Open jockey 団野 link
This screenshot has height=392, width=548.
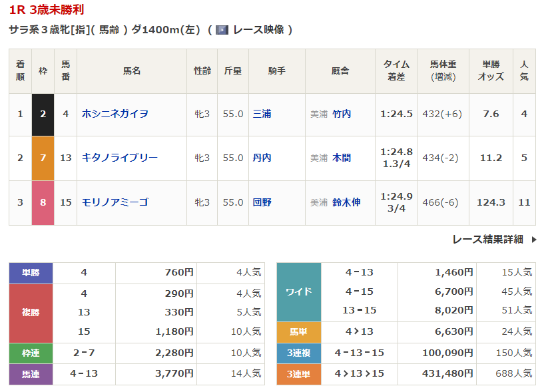pyautogui.click(x=262, y=202)
